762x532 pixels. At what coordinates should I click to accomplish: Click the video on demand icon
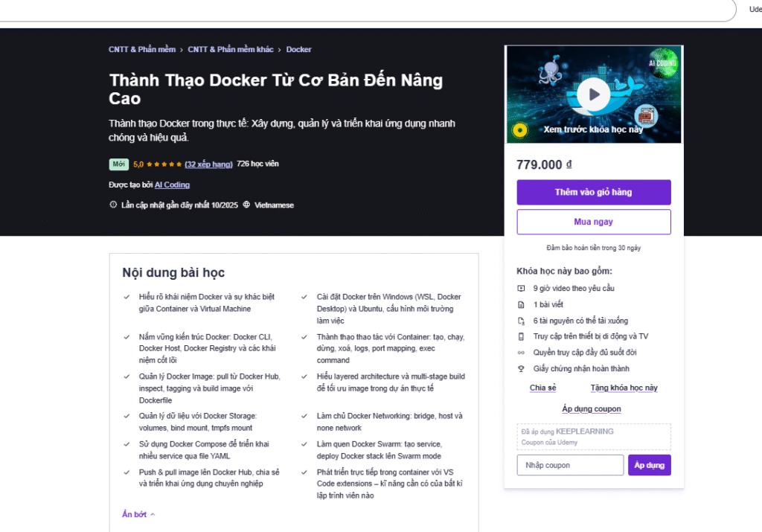[x=521, y=288]
